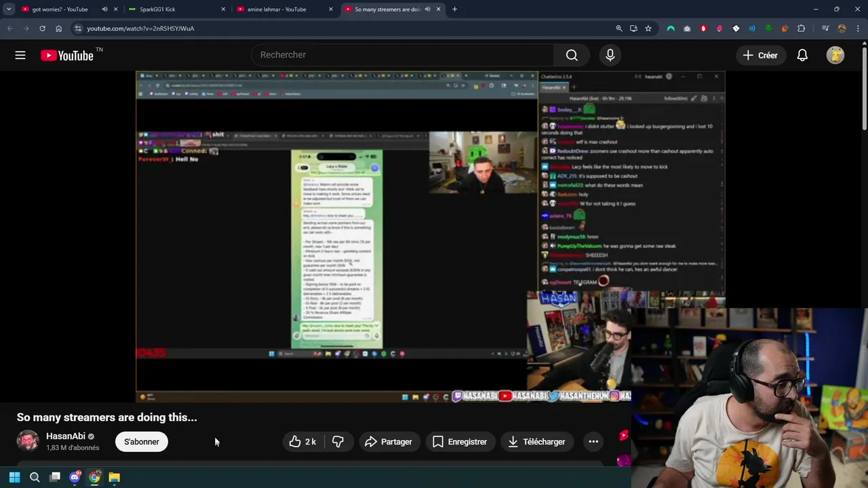
Task: Expand the tab search dropdown arrow
Action: (x=9, y=9)
